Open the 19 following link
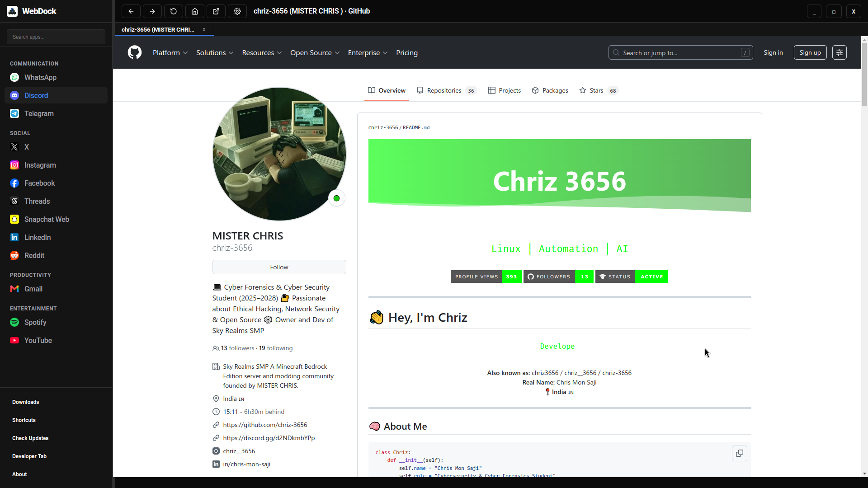 pos(276,348)
